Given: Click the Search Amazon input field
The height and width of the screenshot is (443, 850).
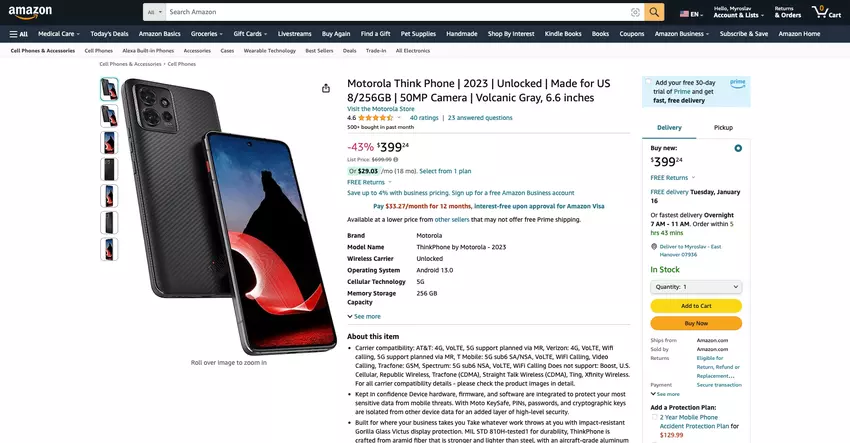Looking at the screenshot, I should (397, 12).
